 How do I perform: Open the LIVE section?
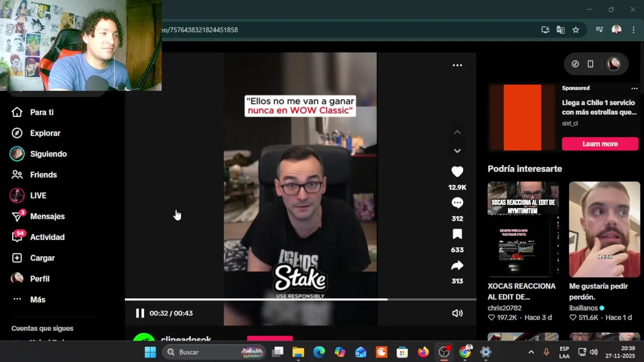tap(28, 196)
